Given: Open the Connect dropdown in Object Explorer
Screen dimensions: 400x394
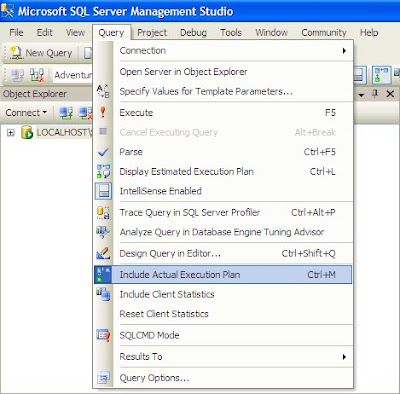Looking at the screenshot, I should 26,113.
